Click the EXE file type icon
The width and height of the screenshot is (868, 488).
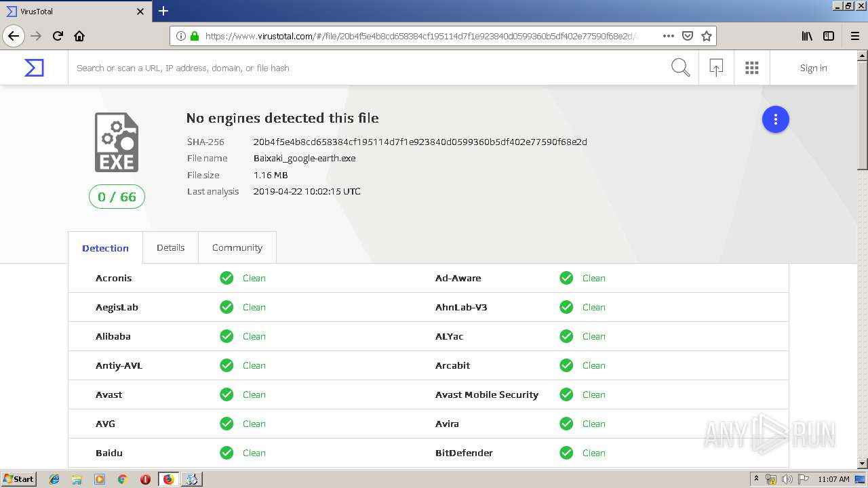(117, 142)
